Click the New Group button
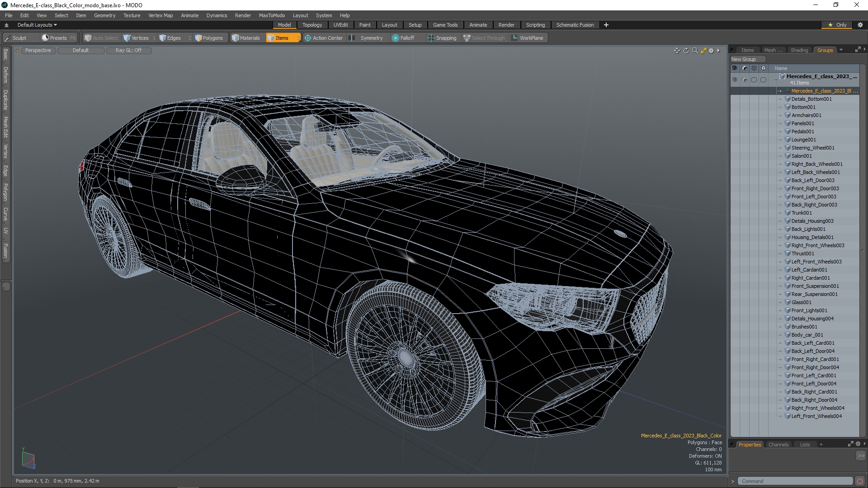Image resolution: width=868 pixels, height=488 pixels. (746, 59)
